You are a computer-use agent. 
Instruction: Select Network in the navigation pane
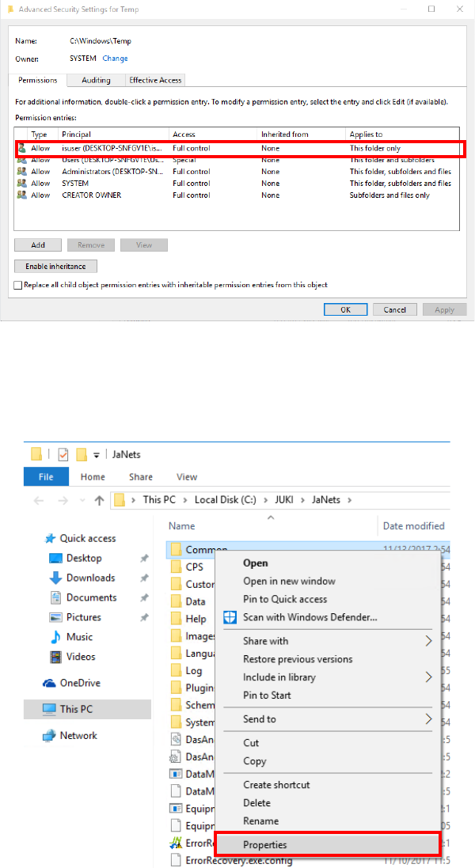pos(78,736)
